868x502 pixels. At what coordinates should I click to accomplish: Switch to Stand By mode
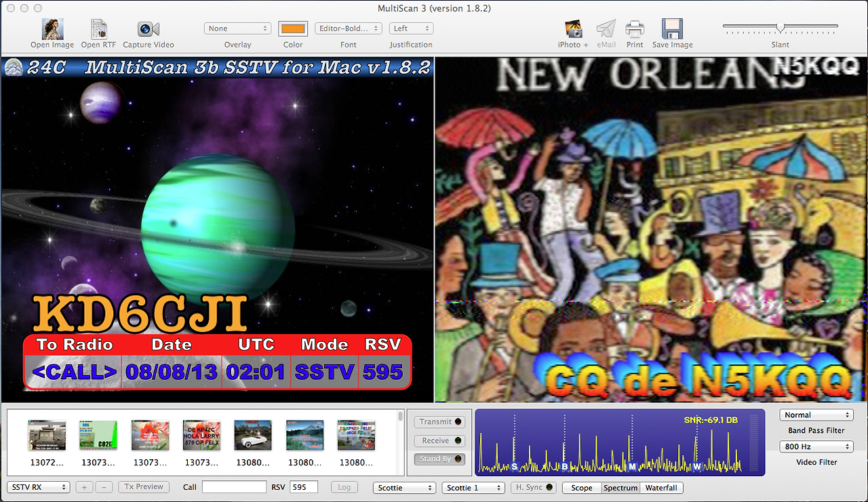(439, 459)
